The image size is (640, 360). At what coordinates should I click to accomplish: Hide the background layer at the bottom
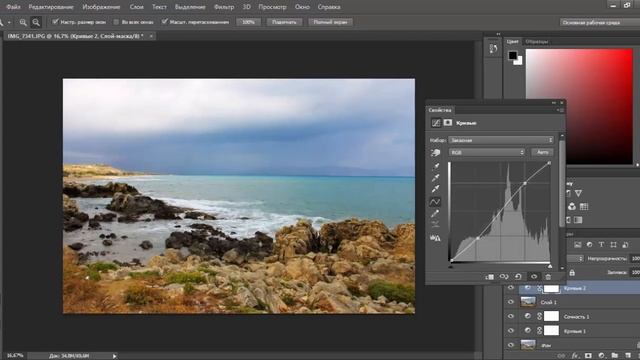(511, 345)
